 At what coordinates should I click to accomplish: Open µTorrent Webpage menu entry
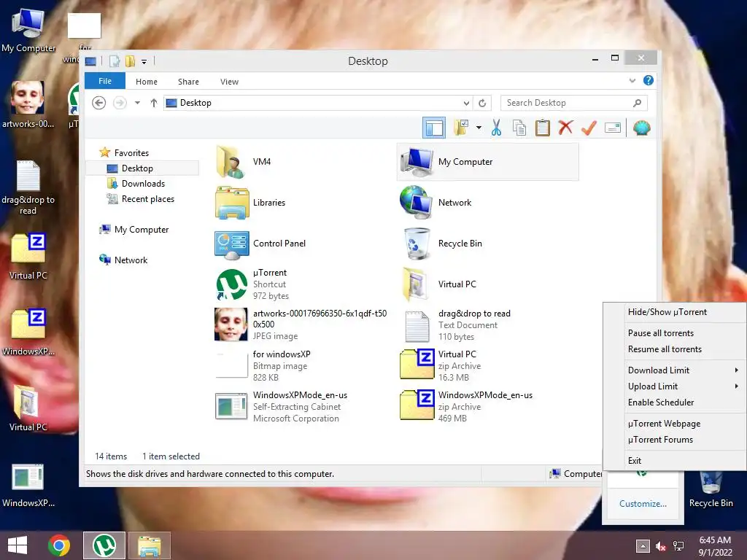[675, 424]
